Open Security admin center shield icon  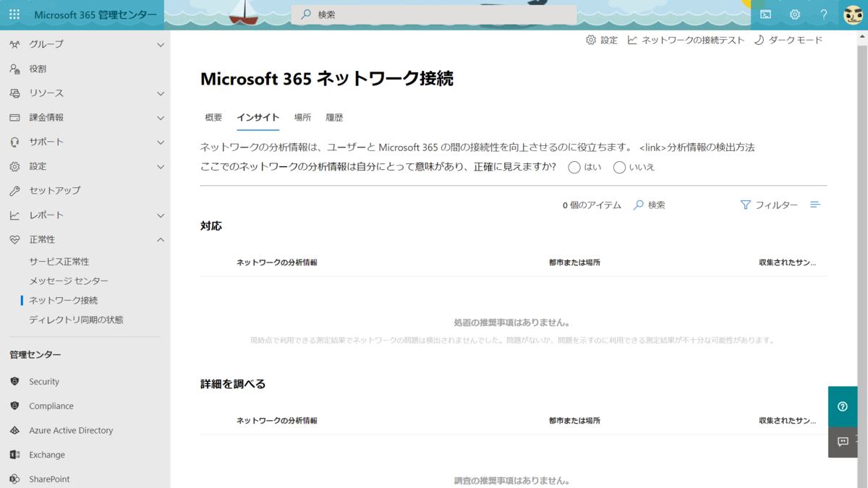[14, 382]
